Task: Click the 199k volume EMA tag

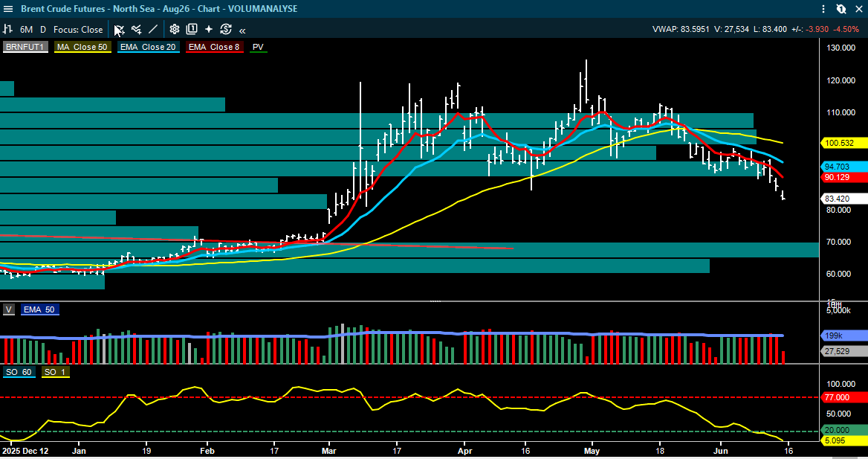Action: (843, 336)
